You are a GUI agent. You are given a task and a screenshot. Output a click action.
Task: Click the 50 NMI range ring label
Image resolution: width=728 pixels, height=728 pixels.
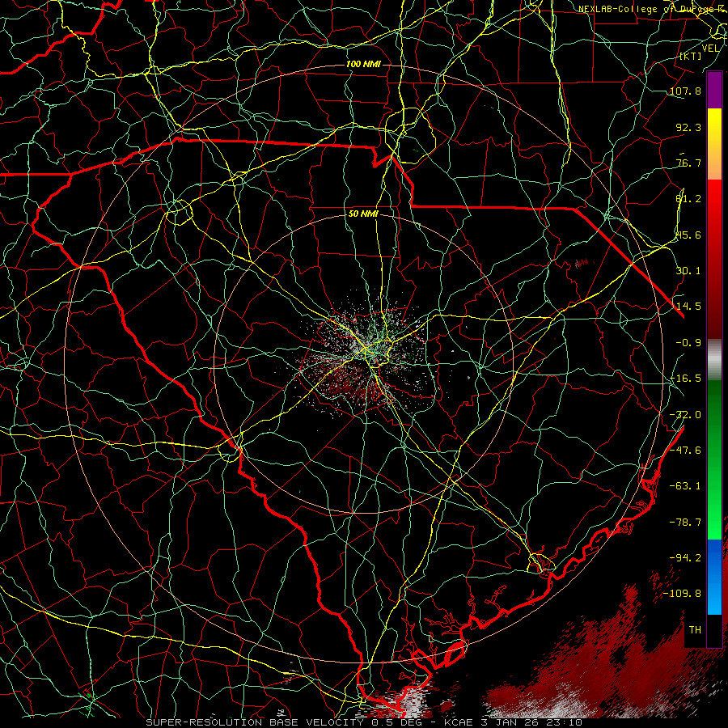pos(363,214)
